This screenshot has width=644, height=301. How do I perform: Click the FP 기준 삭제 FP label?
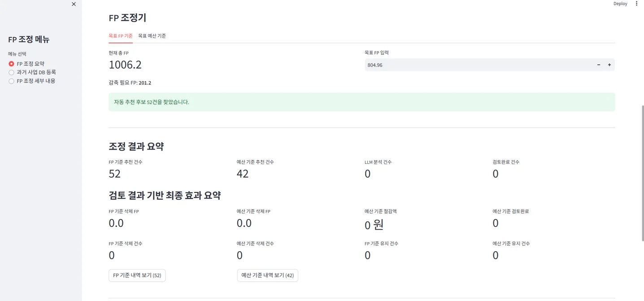coord(124,211)
